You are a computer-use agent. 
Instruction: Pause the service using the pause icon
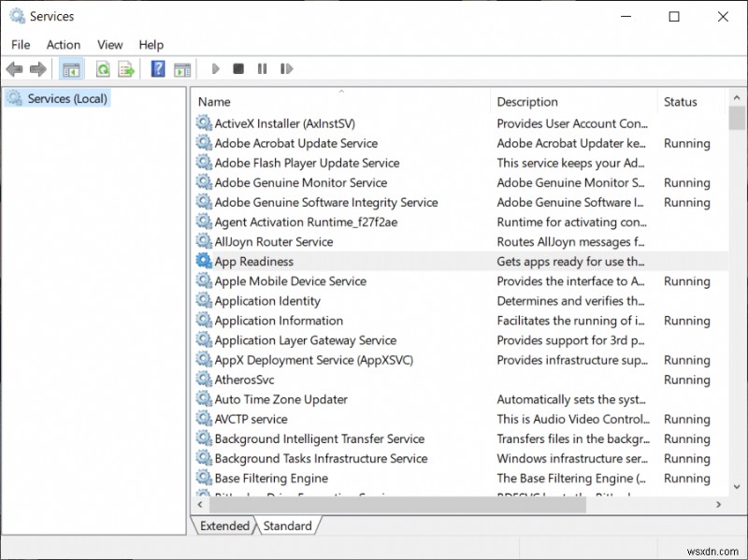click(264, 68)
